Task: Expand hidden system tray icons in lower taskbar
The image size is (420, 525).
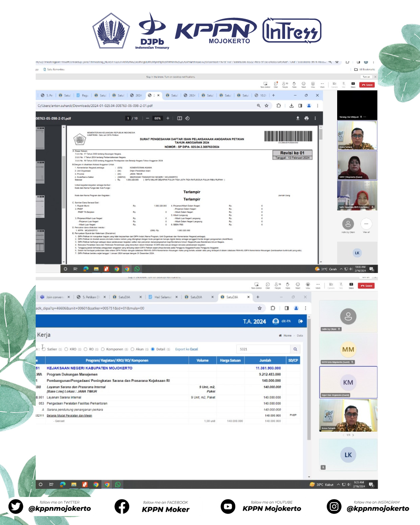Action: (338, 485)
